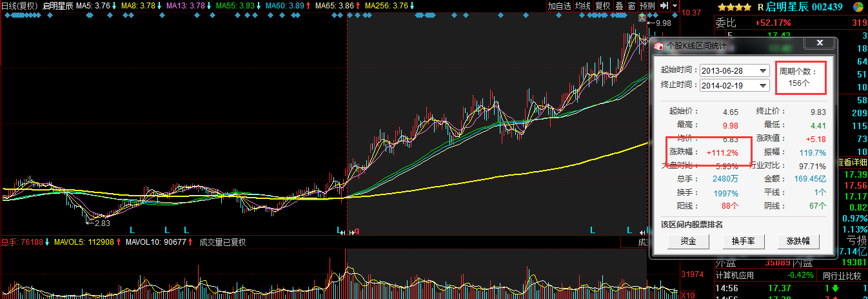Open the 起始时间 start date dropdown

(764, 70)
